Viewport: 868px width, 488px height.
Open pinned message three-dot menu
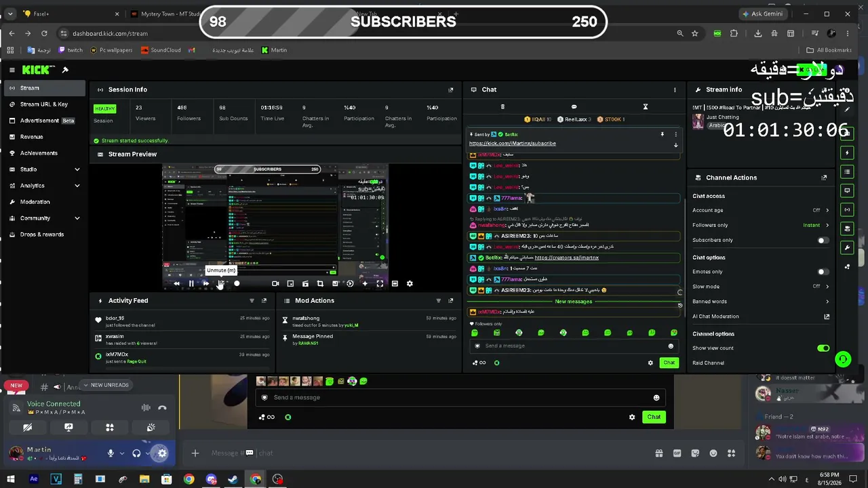[x=675, y=134]
